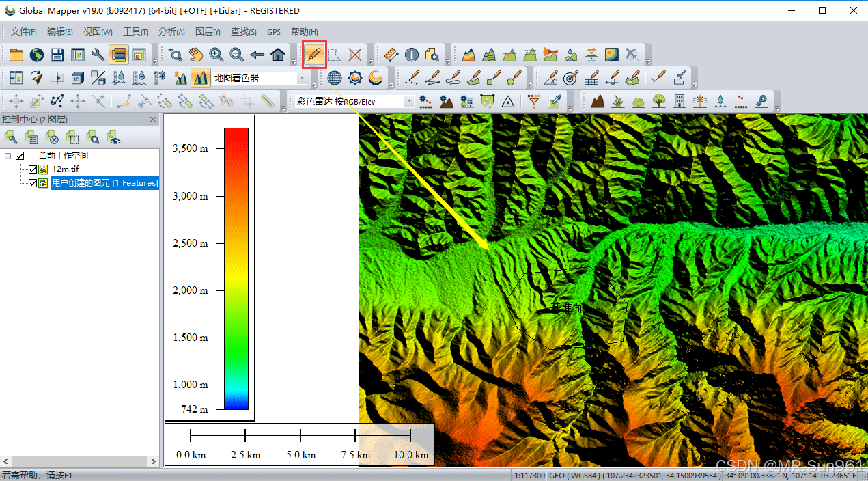Image resolution: width=868 pixels, height=481 pixels.
Task: Uncheck the 当前工作空间 checkbox
Action: pyautogui.click(x=20, y=156)
